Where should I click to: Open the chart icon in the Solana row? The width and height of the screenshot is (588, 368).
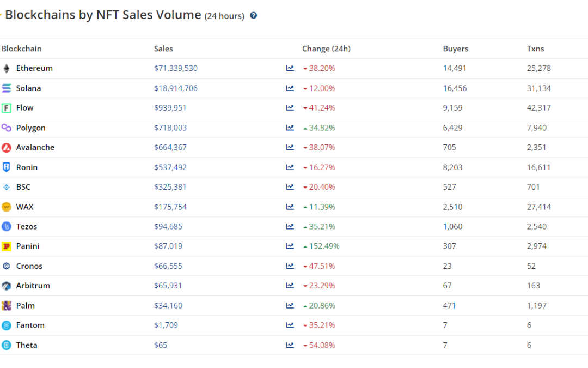290,88
